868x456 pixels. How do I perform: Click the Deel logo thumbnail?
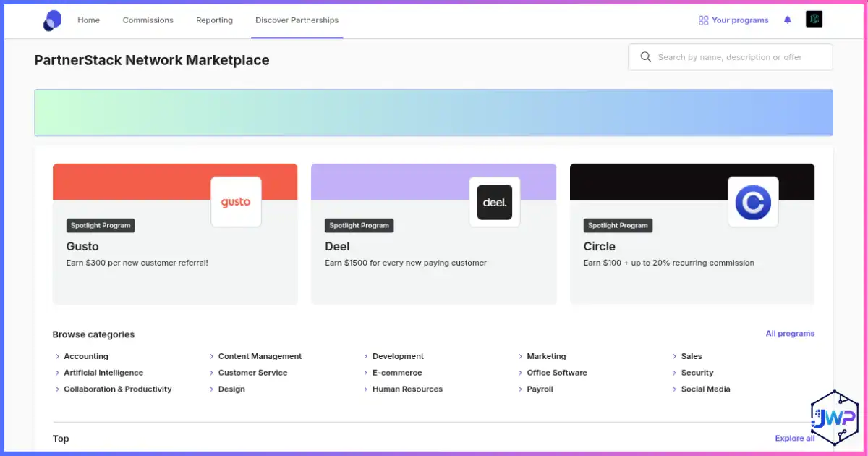(x=495, y=202)
